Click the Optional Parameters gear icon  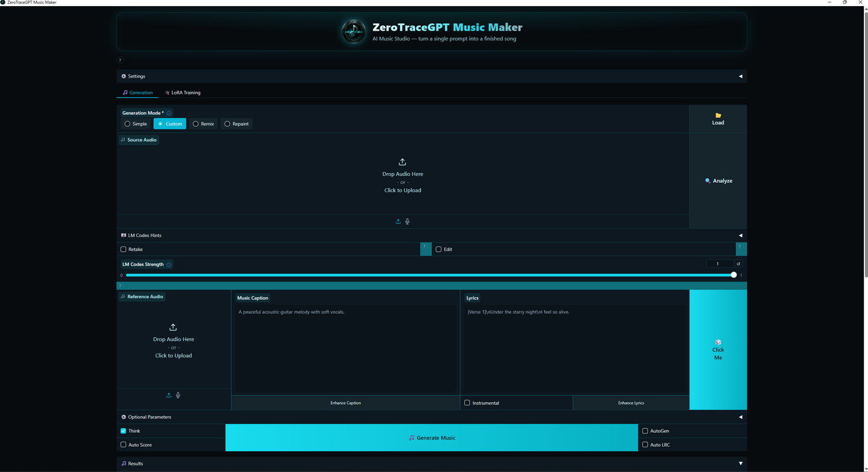[x=124, y=417]
